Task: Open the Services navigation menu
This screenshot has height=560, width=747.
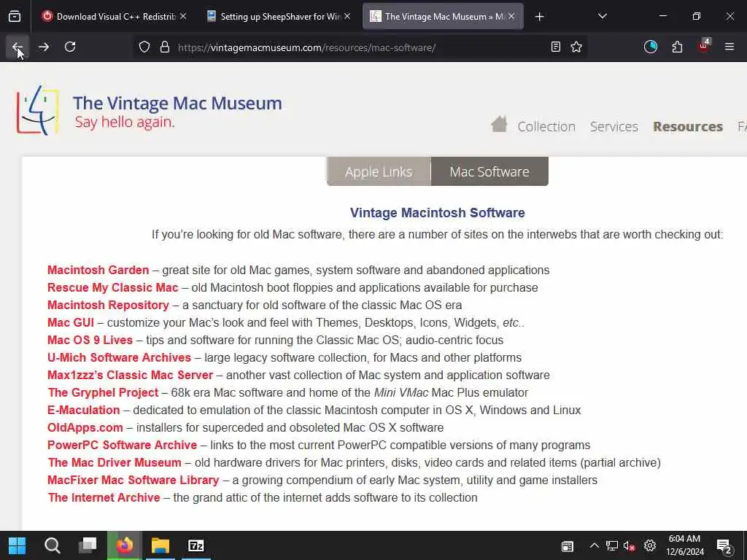Action: click(614, 127)
